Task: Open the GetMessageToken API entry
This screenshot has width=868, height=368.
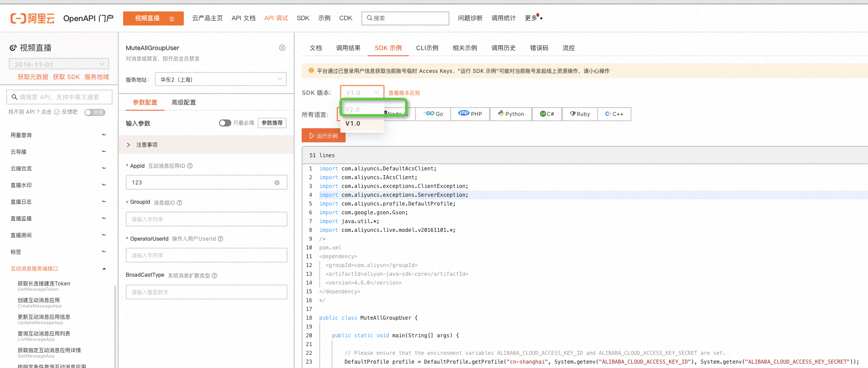Action: tap(44, 286)
